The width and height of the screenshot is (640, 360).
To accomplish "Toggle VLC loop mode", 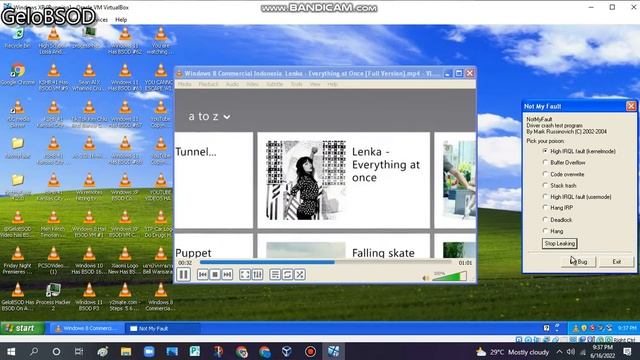I will click(287, 275).
